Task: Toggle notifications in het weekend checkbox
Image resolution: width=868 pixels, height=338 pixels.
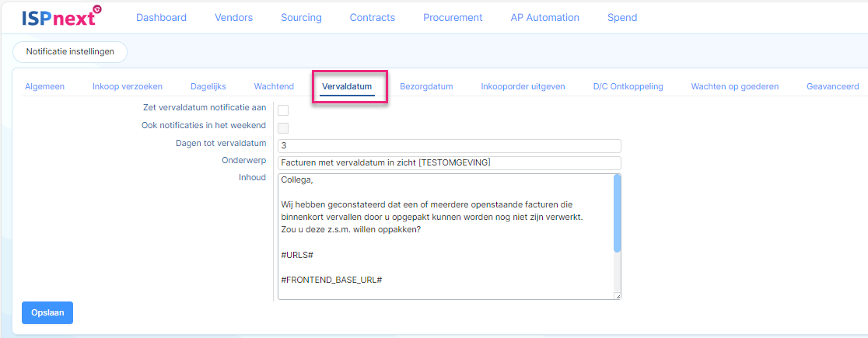Action: pyautogui.click(x=283, y=128)
